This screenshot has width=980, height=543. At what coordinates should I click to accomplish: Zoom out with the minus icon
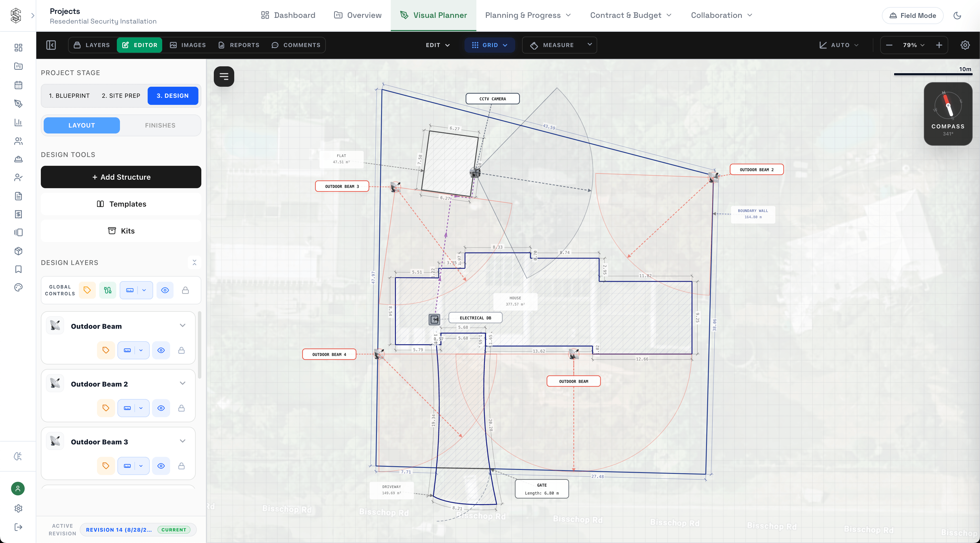889,45
